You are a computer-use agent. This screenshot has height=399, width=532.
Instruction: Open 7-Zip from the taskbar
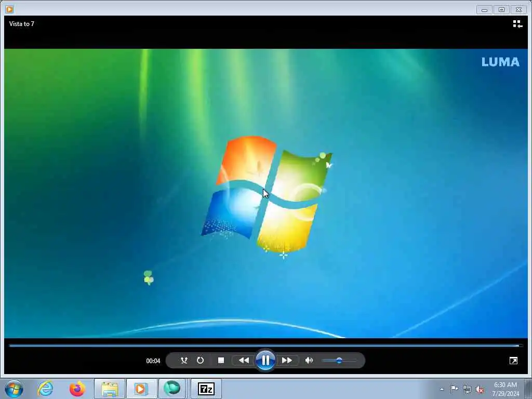[206, 389]
